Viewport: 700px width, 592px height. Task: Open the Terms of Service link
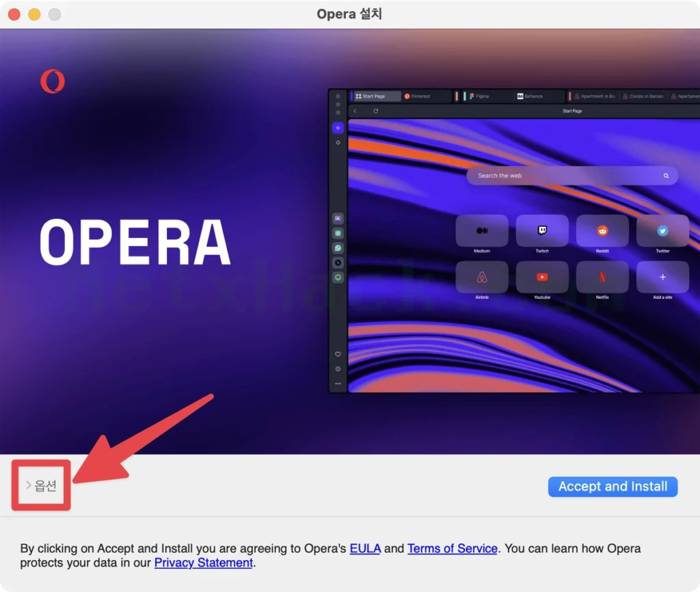[453, 548]
